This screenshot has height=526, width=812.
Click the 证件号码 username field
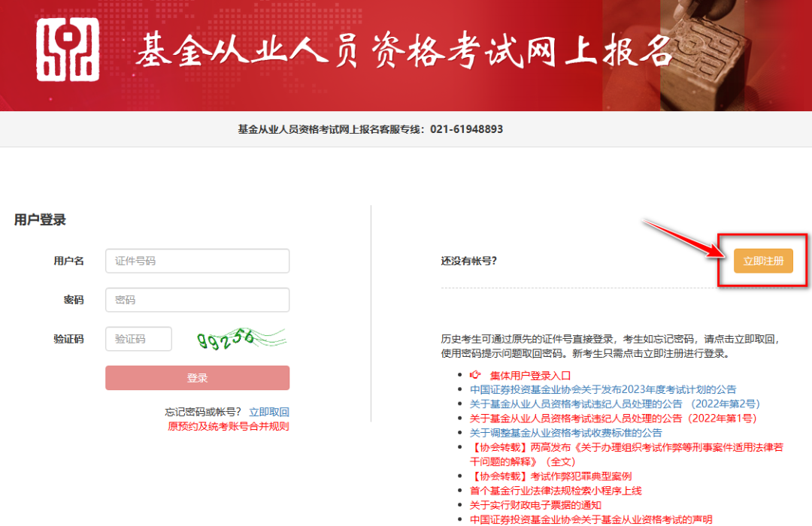click(x=197, y=261)
